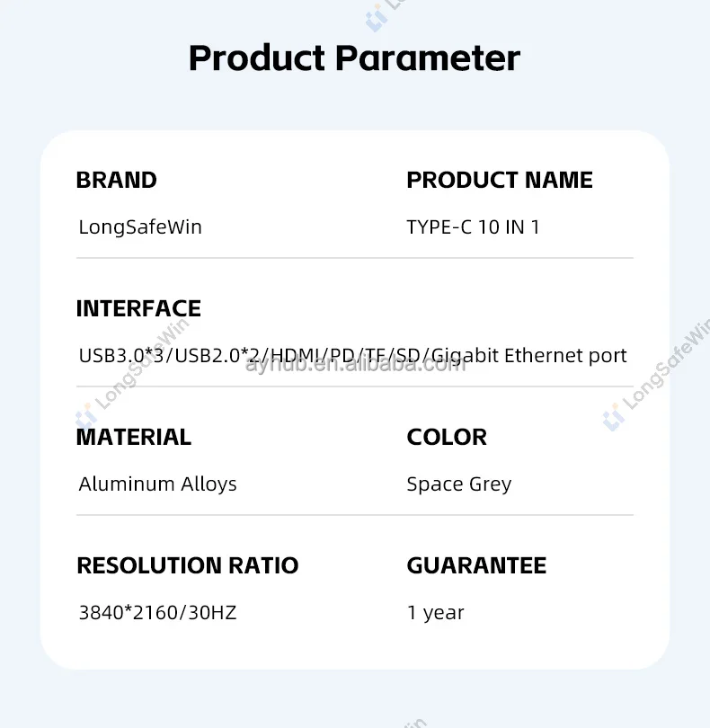Click the LongSafeWin watermark logo at right edge
This screenshot has height=728, width=710.
(614, 417)
